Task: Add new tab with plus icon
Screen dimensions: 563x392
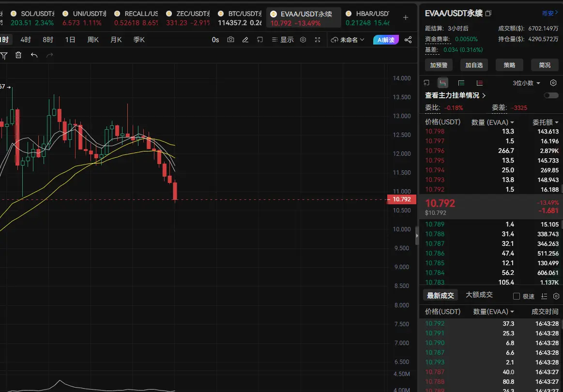Action: coord(405,17)
